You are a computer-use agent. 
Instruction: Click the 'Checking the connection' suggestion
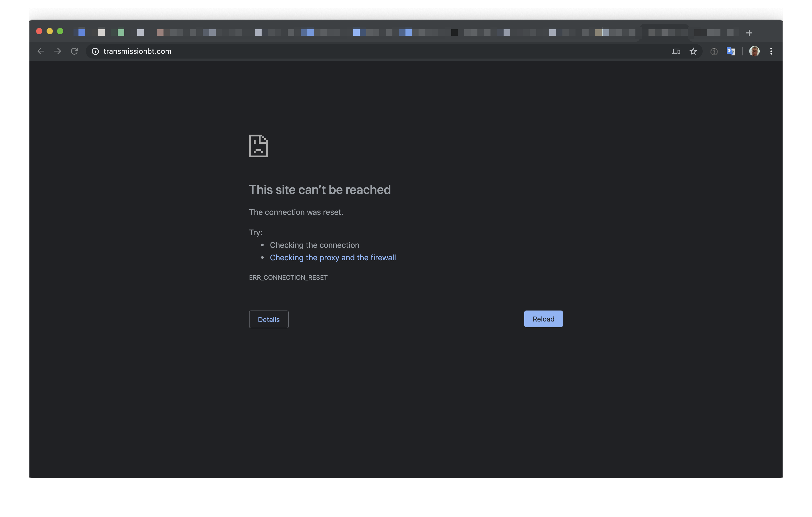coord(315,245)
